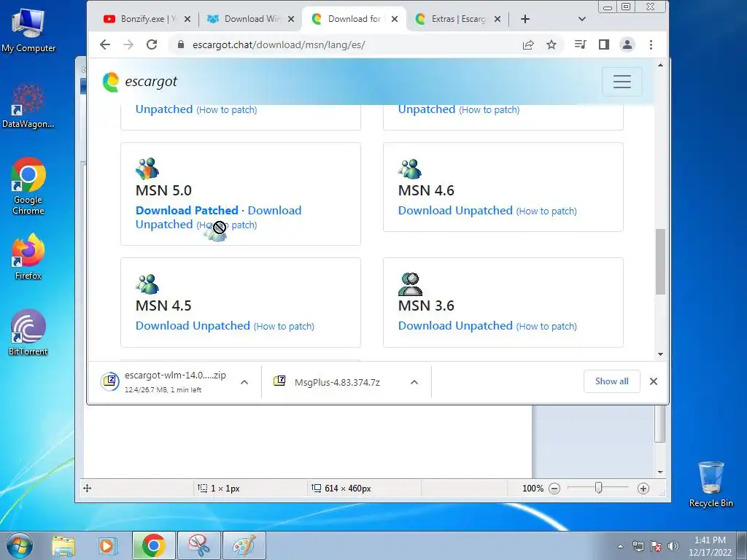Open My Computer desktop icon
Image resolution: width=747 pixels, height=560 pixels.
(x=28, y=31)
